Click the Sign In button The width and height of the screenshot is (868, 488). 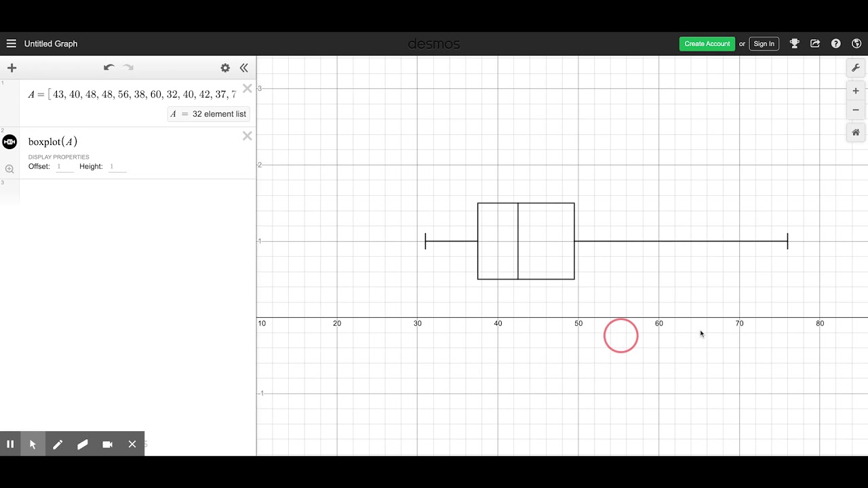pos(764,43)
